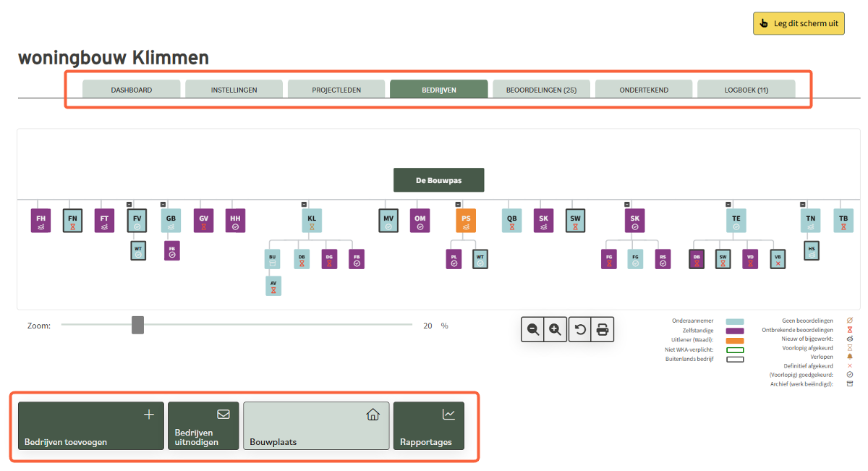This screenshot has height=471, width=868.
Task: Open the Beoordelingen (25) tab
Action: click(541, 90)
